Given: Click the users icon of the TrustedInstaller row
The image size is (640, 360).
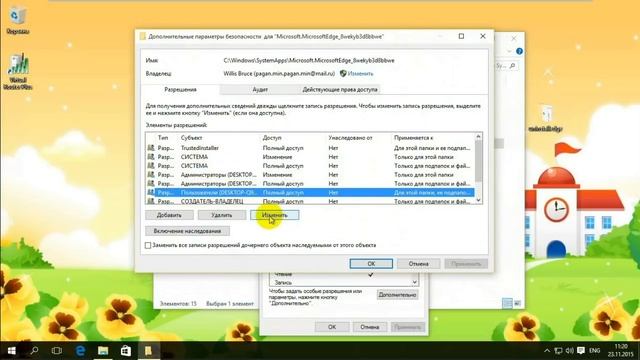Looking at the screenshot, I should click(151, 148).
